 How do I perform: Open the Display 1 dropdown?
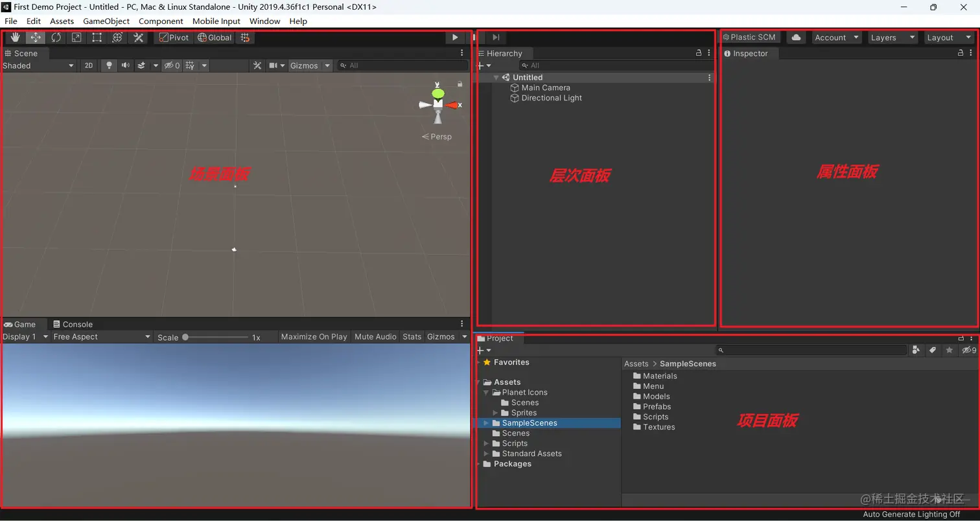pyautogui.click(x=25, y=337)
